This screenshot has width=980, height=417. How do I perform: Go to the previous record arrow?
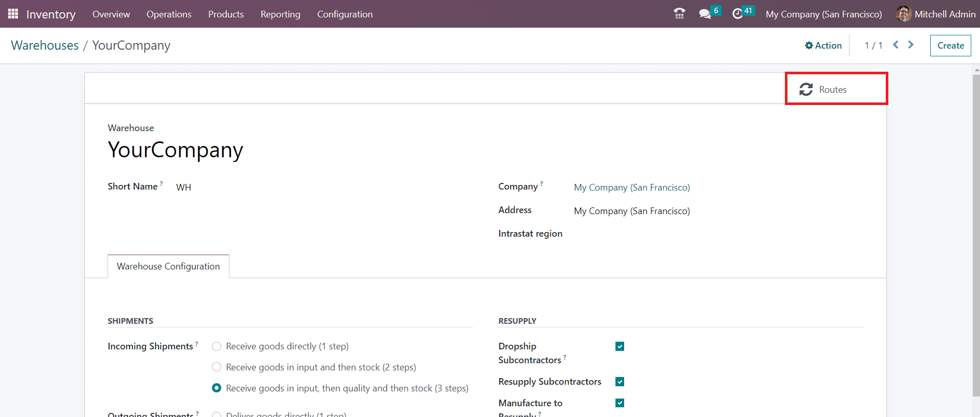pos(896,45)
